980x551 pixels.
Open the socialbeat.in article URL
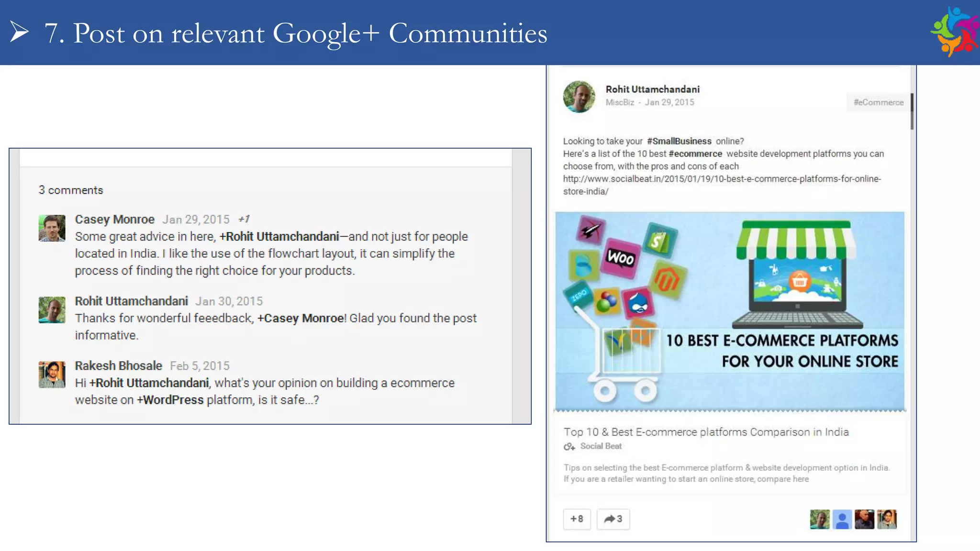[x=722, y=185]
